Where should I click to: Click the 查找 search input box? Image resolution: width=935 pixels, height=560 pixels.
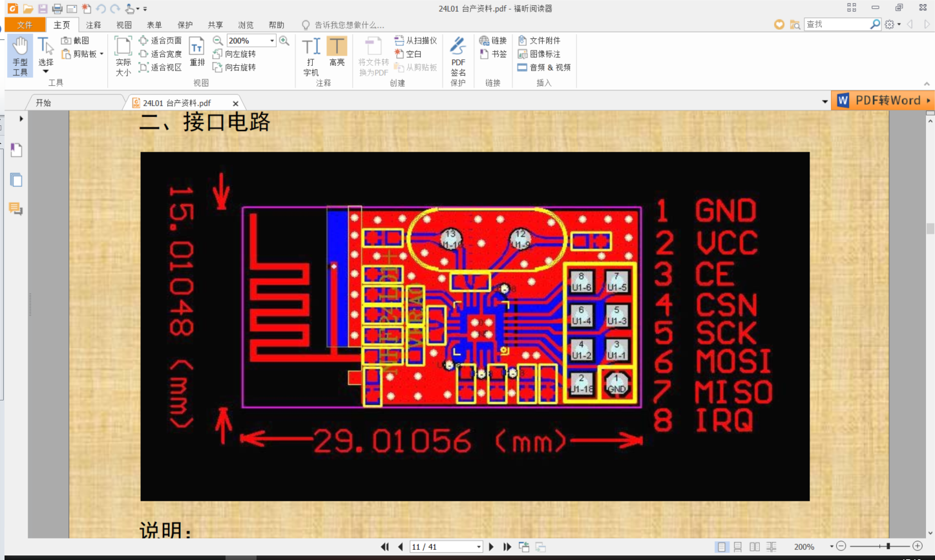836,24
